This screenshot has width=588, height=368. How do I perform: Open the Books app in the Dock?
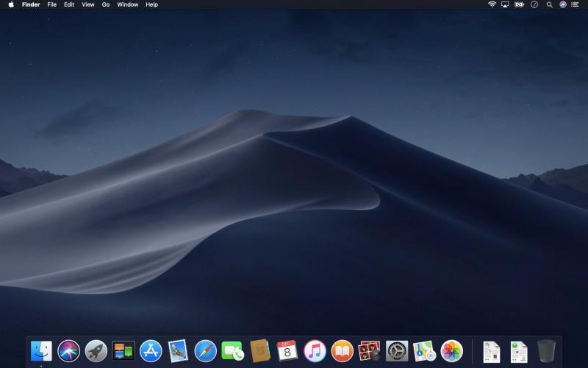coord(342,351)
